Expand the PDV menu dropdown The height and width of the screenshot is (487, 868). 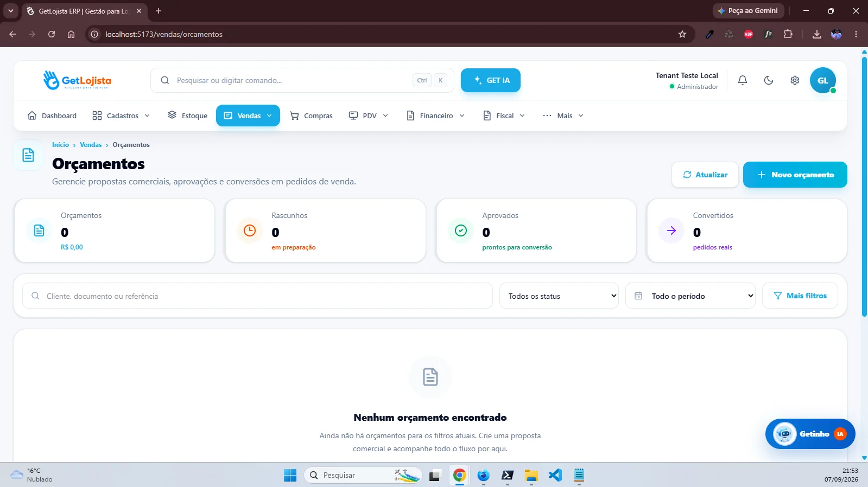tap(369, 116)
